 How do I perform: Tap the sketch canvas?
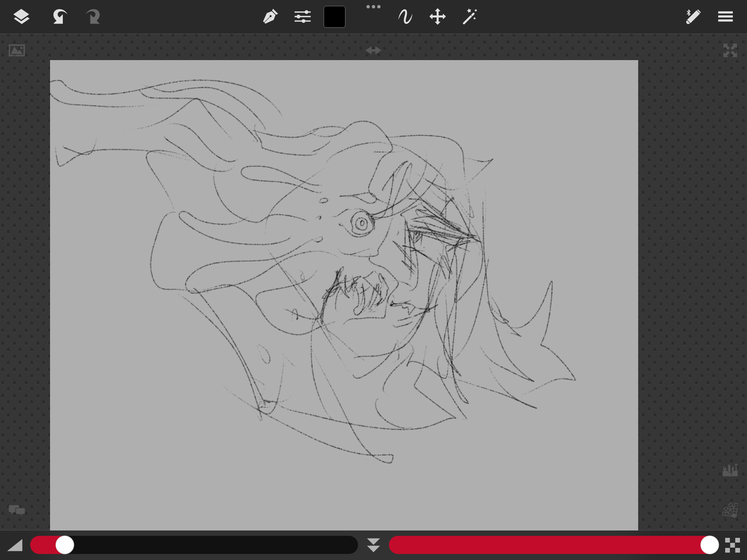[x=344, y=295]
